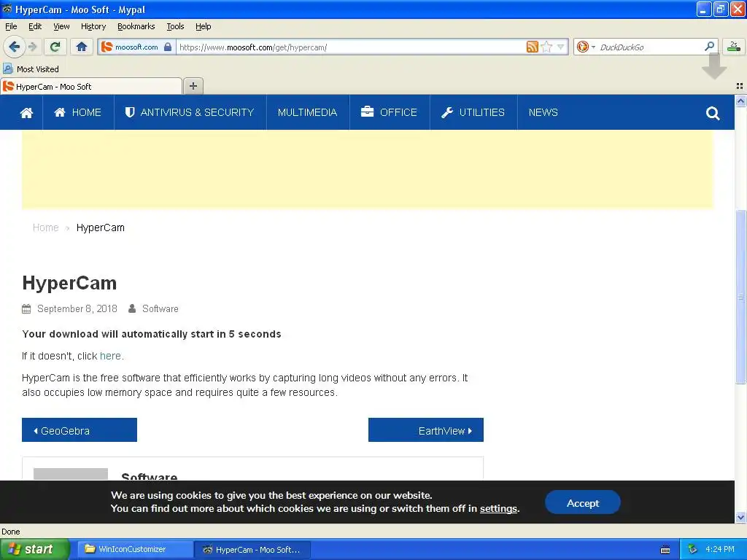Open the tab groups grid icon

click(740, 86)
